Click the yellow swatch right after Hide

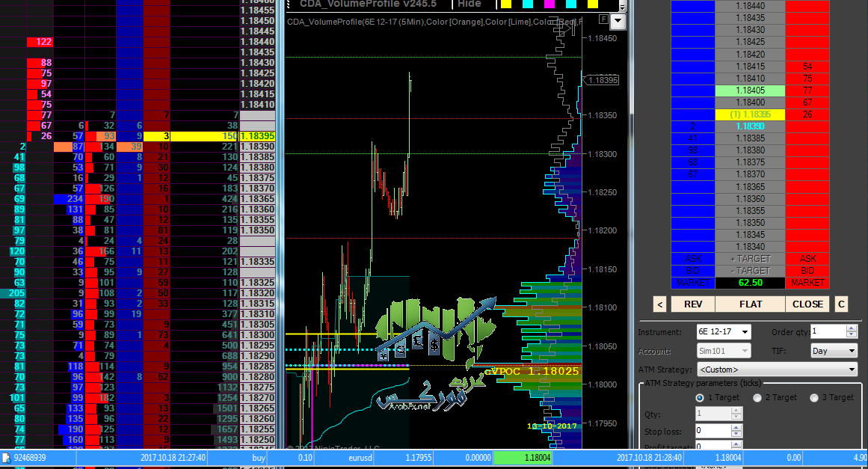click(505, 4)
